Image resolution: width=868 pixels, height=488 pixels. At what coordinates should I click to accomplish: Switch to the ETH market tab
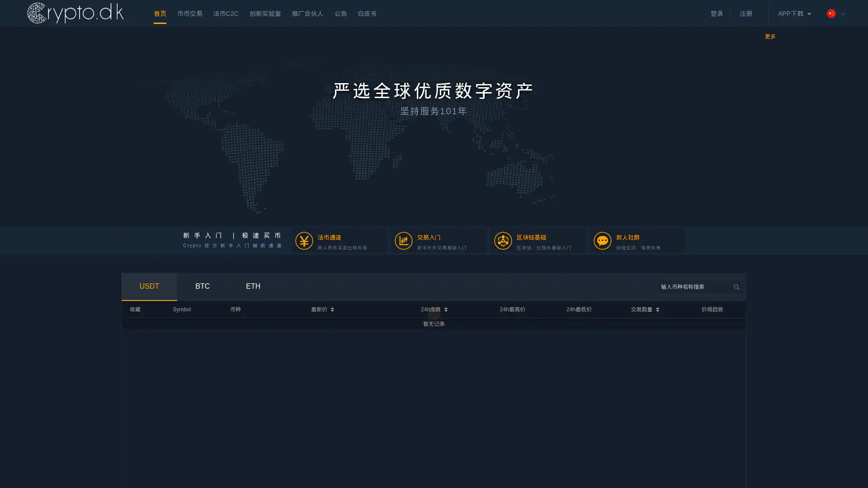pos(253,286)
